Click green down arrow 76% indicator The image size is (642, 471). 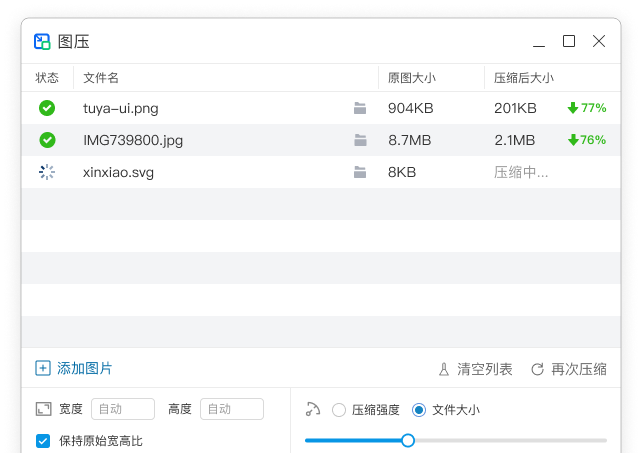[x=587, y=140]
